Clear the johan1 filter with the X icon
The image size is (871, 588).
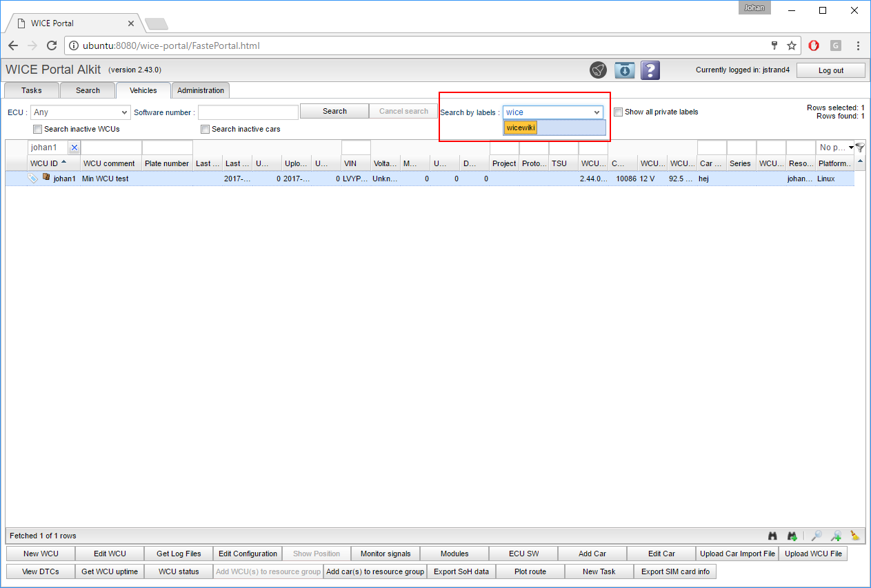pos(74,148)
